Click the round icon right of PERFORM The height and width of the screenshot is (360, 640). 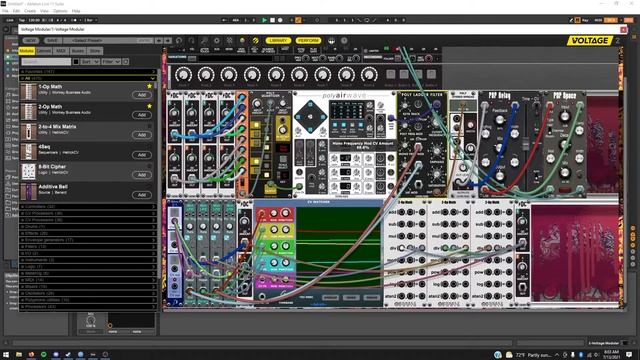[x=331, y=40]
